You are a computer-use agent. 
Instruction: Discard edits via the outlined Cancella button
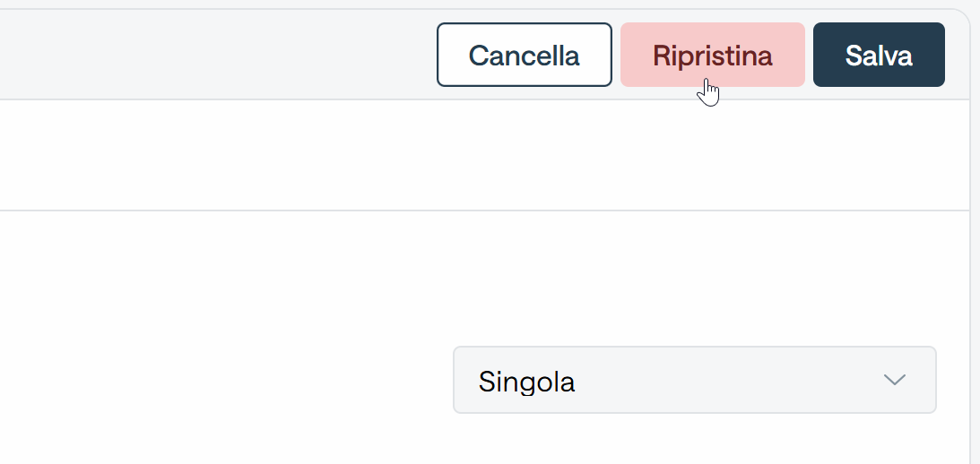pos(524,55)
